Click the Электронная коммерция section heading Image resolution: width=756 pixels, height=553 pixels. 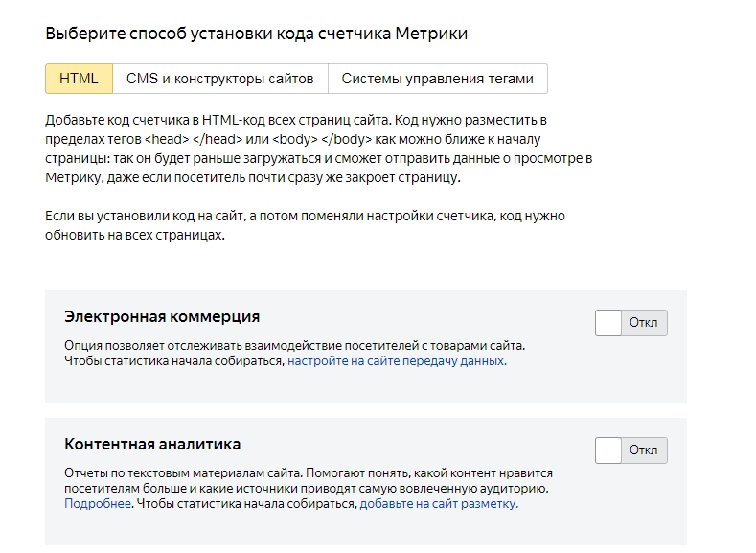coord(162,317)
